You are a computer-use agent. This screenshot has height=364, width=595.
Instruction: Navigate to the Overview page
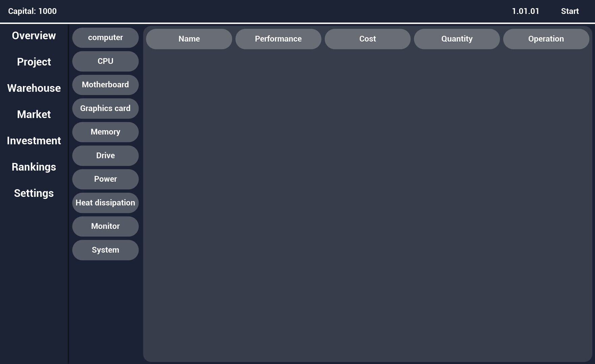(x=34, y=35)
